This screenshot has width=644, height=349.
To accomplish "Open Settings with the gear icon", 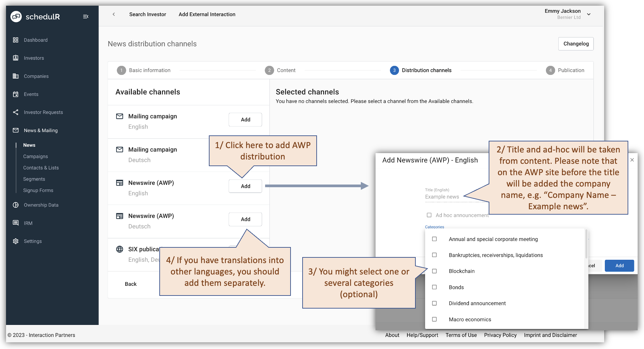I will click(x=16, y=241).
